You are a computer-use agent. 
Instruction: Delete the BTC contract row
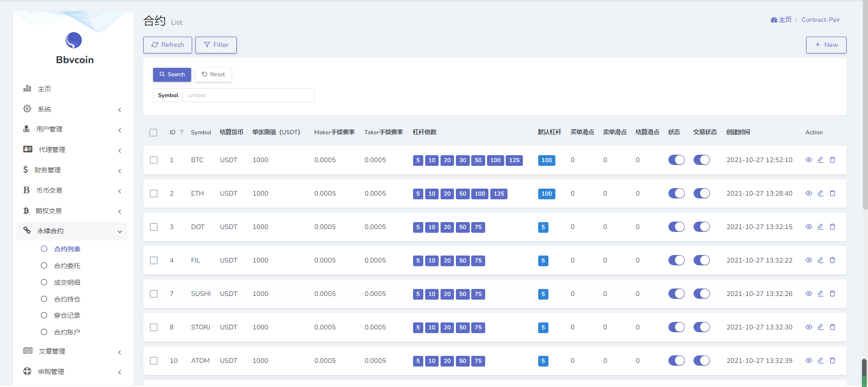(833, 160)
